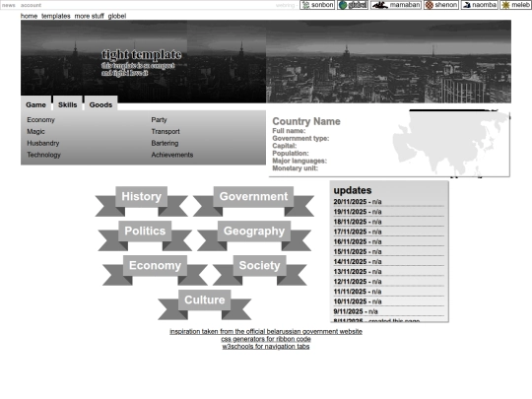The width and height of the screenshot is (532, 399).
Task: Click the Government type label
Action: pos(300,139)
